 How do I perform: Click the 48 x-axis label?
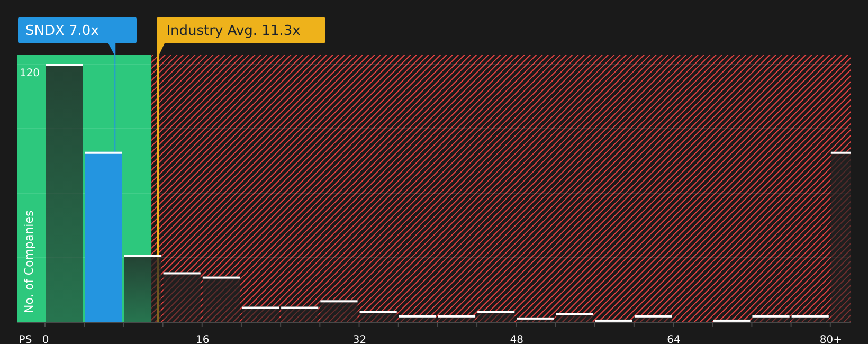pos(517,339)
